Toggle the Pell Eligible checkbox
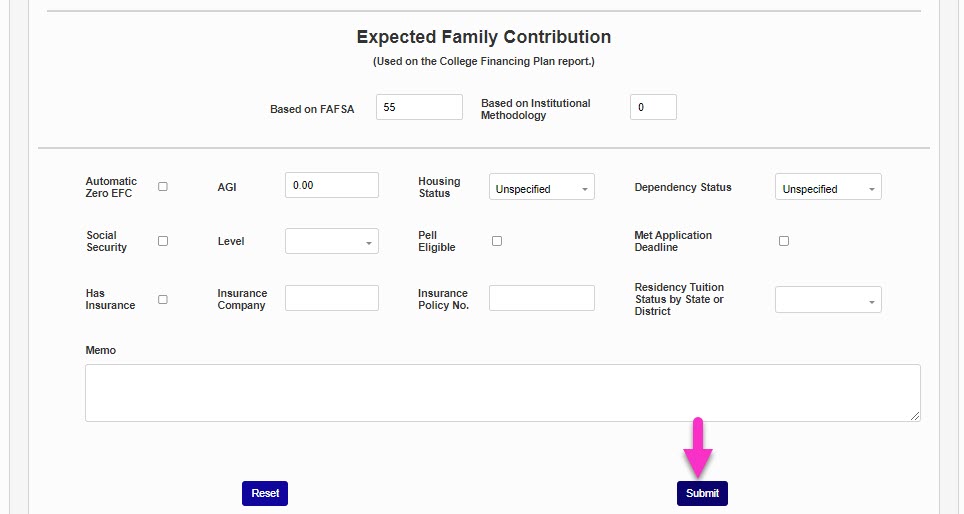The width and height of the screenshot is (964, 514). point(497,241)
